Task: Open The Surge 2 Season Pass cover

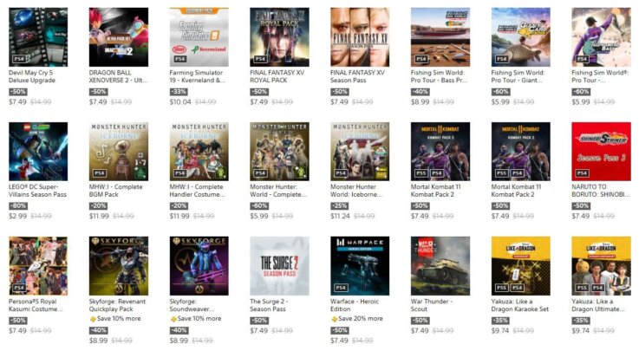Action: click(x=279, y=266)
